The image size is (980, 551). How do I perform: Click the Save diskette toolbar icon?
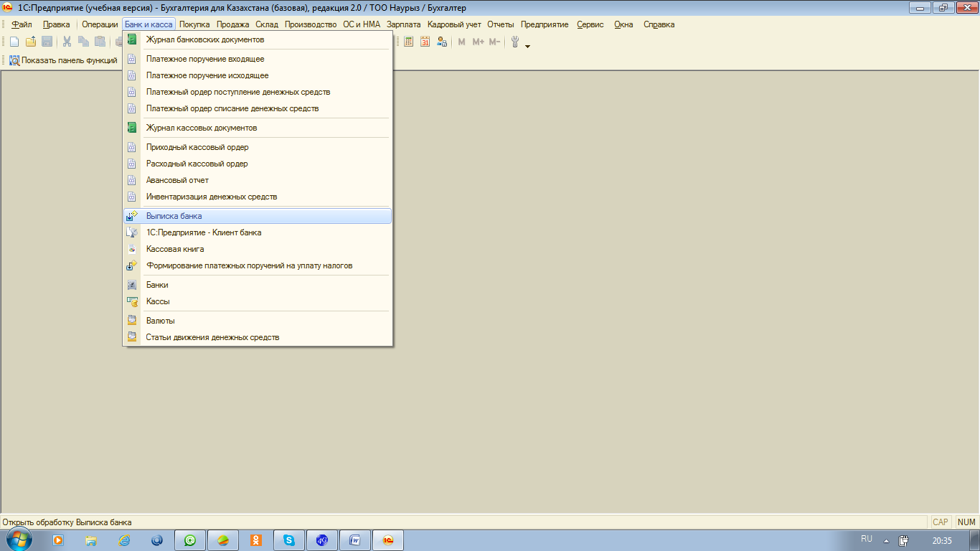pos(47,42)
